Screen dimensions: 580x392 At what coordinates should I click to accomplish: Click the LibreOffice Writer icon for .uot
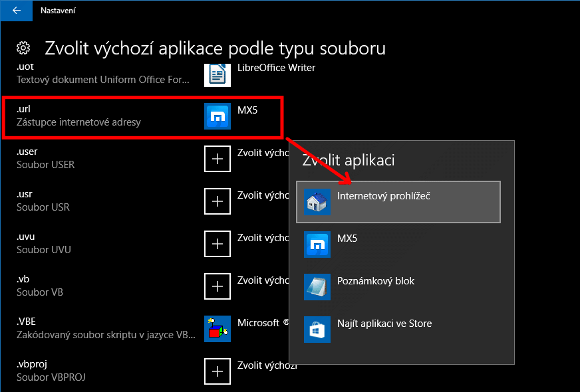pos(217,74)
